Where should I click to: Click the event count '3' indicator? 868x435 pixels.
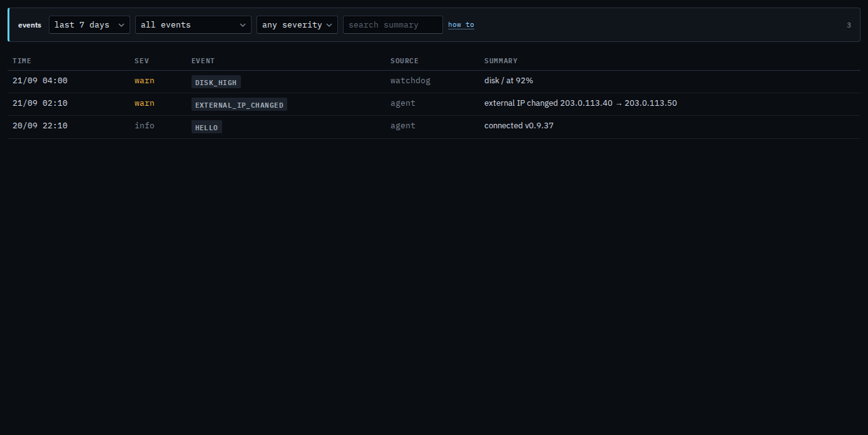coord(849,25)
